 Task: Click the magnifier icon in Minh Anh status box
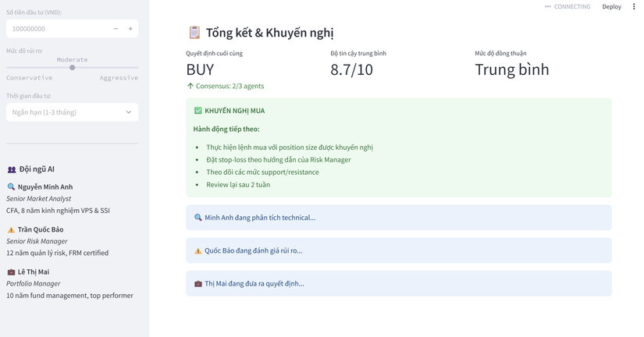pyautogui.click(x=198, y=218)
